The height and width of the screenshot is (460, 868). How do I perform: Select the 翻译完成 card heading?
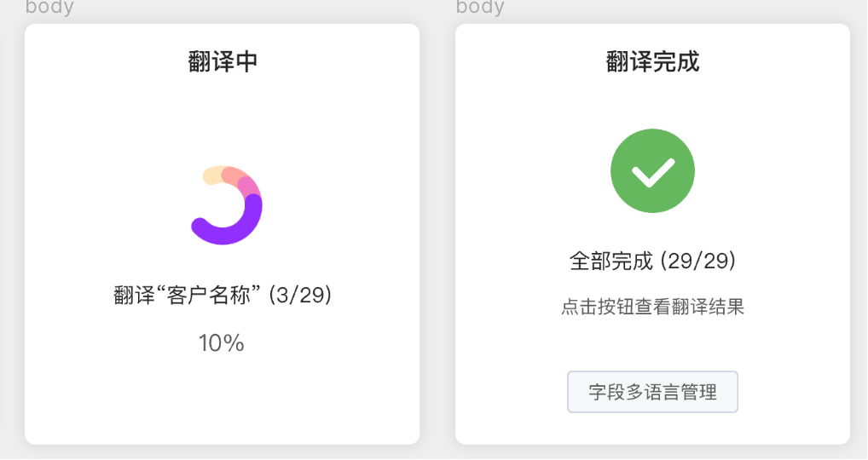652,61
